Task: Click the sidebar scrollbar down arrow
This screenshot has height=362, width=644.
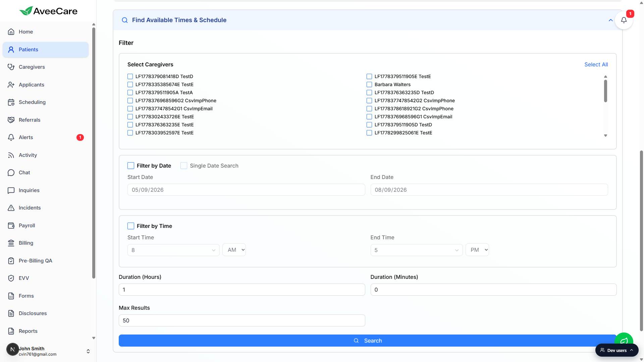Action: 94,338
